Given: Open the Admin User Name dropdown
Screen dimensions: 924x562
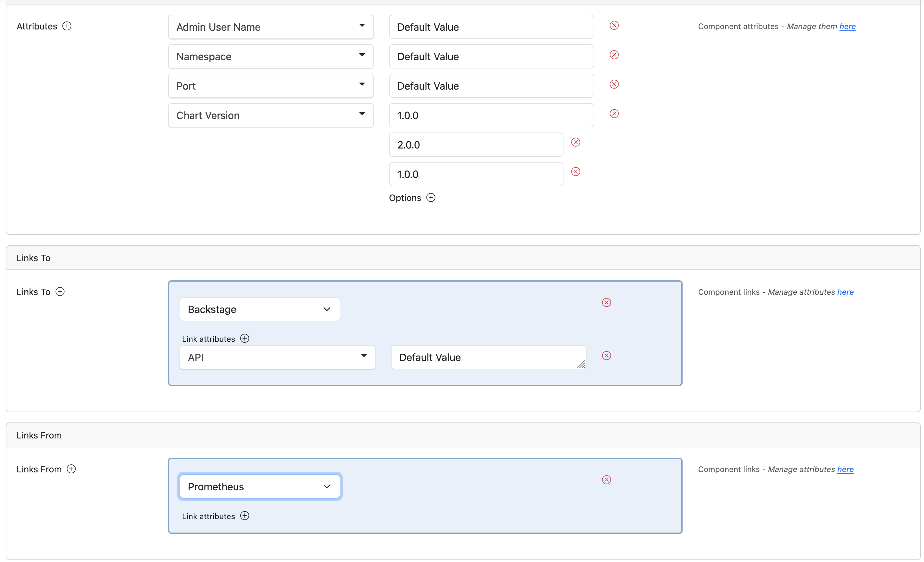Looking at the screenshot, I should pos(270,27).
